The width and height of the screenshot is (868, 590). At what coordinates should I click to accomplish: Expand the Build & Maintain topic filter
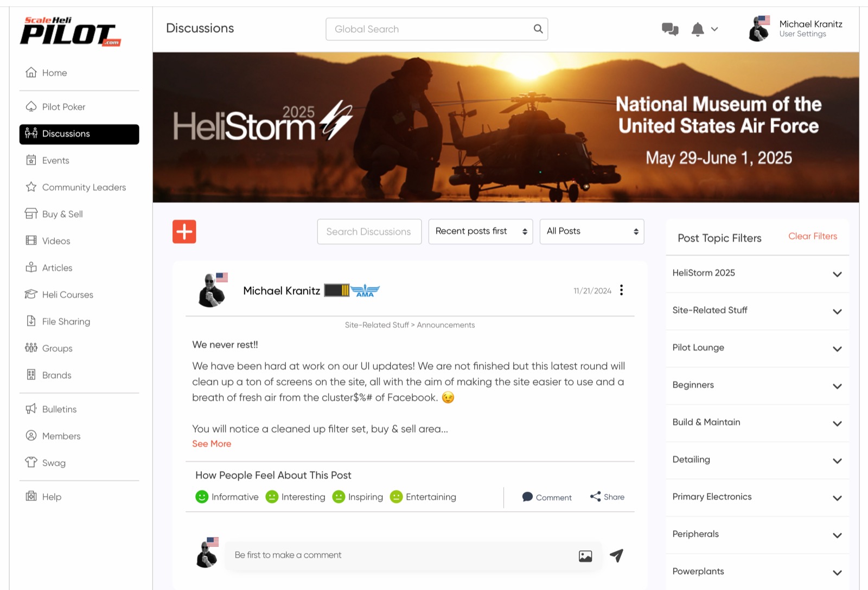coord(837,423)
